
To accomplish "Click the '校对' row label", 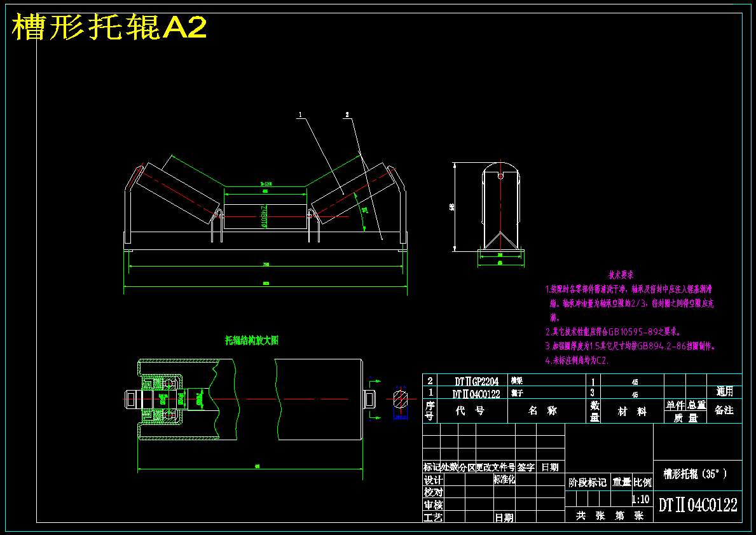I will [x=433, y=492].
